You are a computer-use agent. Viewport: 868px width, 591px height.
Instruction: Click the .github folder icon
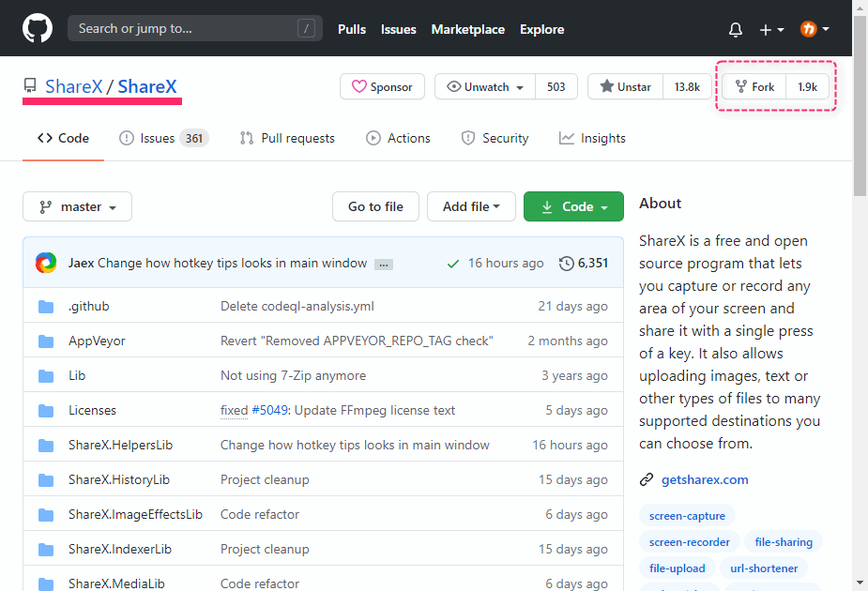click(x=46, y=307)
